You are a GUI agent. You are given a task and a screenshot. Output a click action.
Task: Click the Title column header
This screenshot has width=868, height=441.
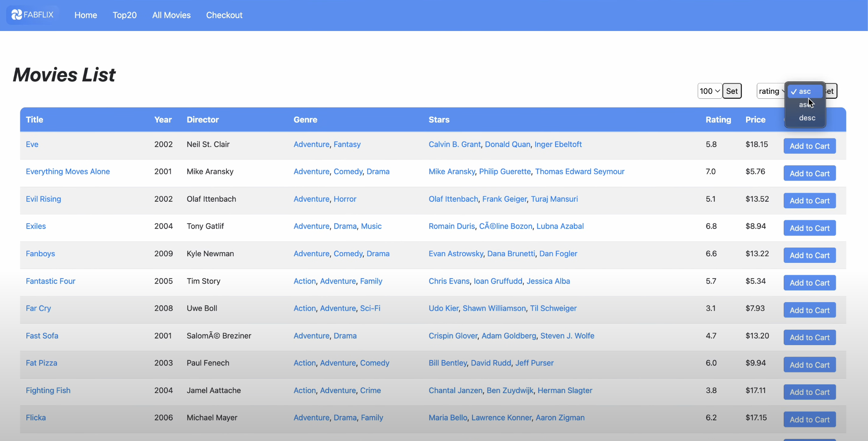(34, 119)
